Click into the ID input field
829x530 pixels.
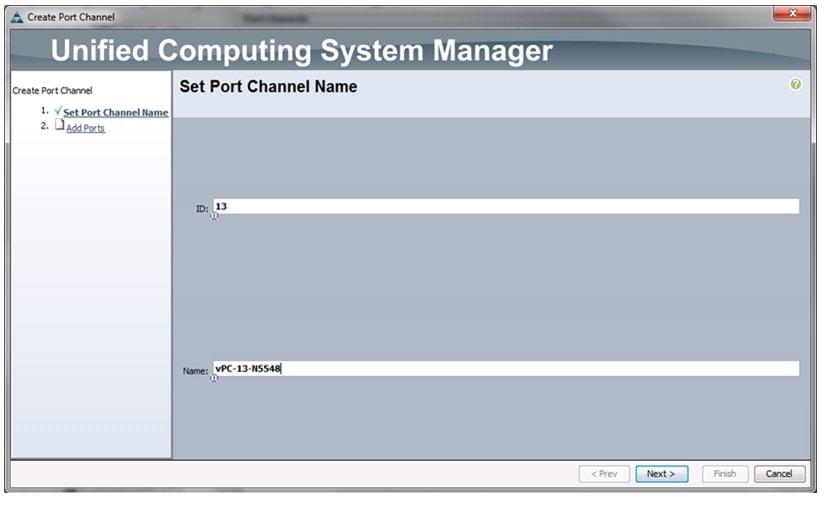505,206
